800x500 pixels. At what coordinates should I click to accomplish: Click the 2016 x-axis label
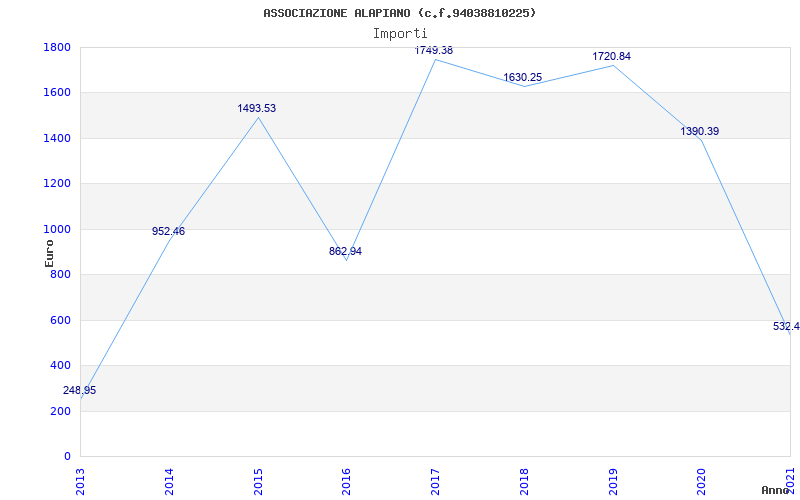tap(346, 482)
